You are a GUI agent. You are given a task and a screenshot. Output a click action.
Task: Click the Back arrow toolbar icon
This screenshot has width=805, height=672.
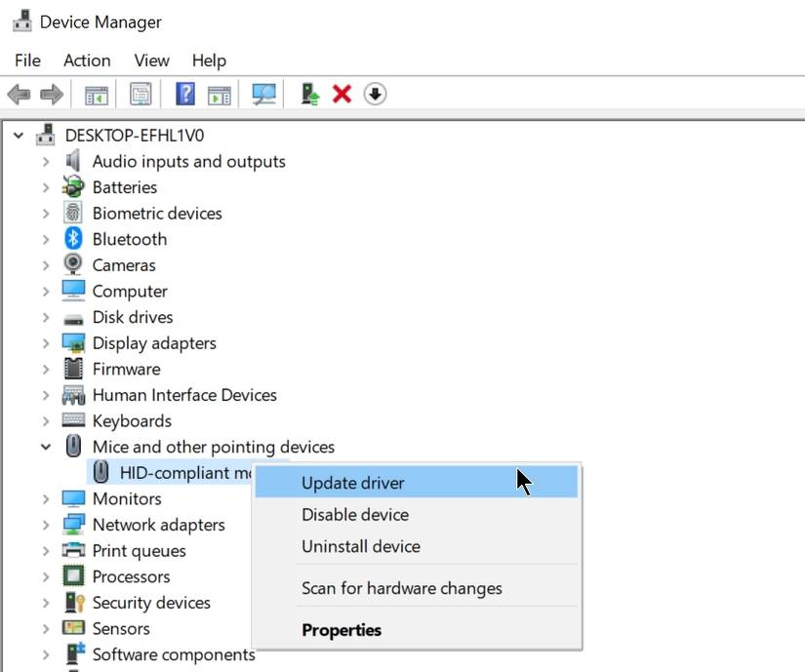[x=19, y=95]
